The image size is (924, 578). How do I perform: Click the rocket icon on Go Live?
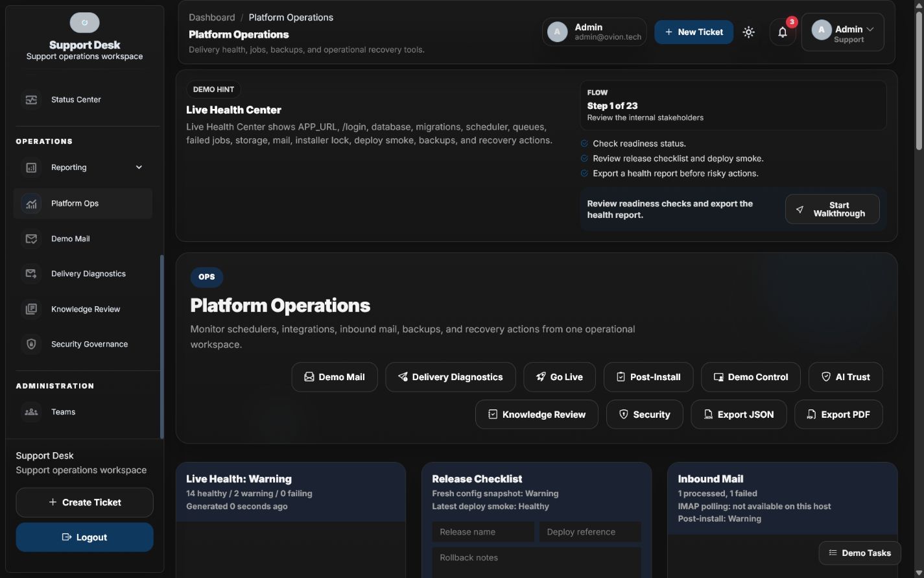coord(541,377)
